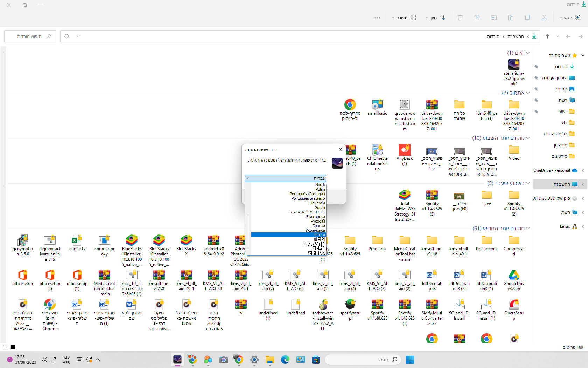
Task: Open the qrcode_www.msftconnecttest.com image
Action: coord(405,115)
